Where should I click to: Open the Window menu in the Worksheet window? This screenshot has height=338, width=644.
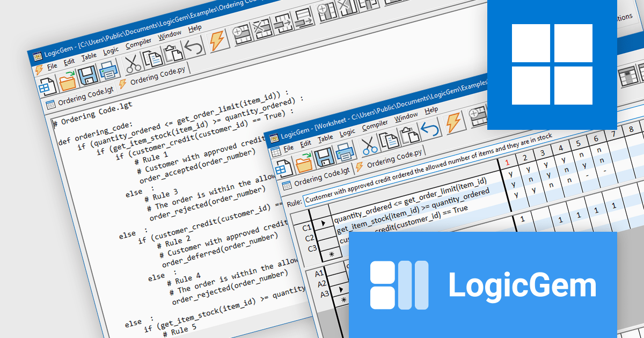click(x=406, y=116)
